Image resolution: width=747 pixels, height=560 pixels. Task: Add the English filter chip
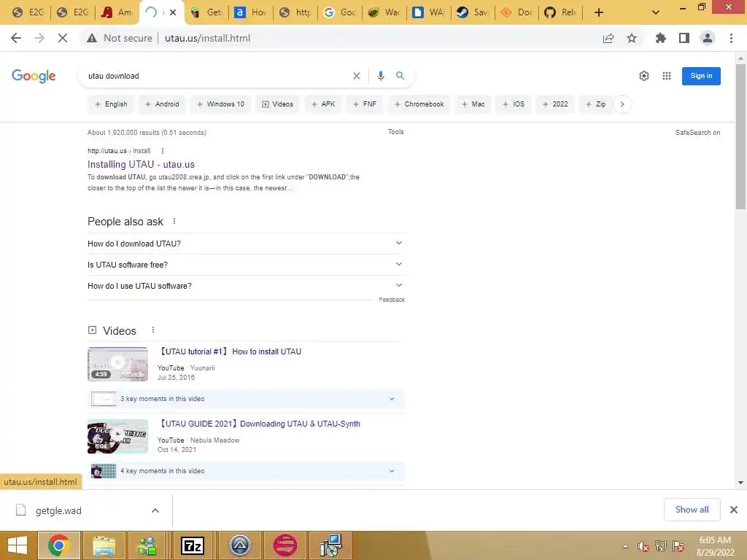(111, 104)
